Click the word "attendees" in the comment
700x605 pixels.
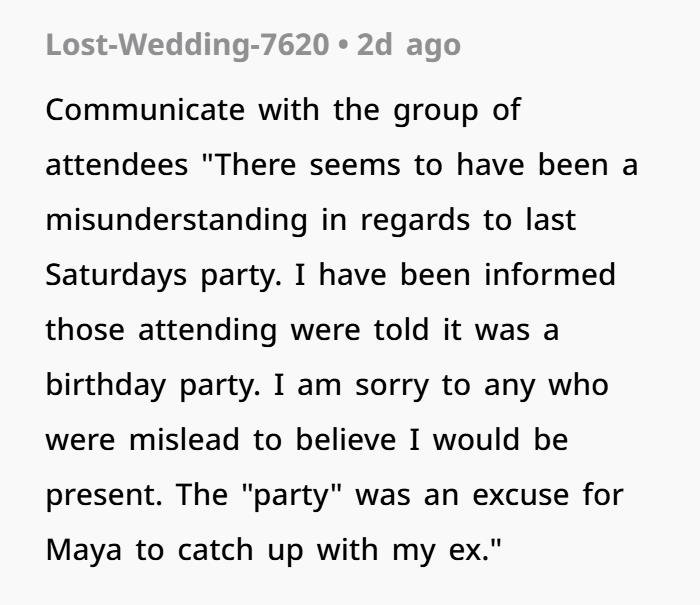(116, 164)
